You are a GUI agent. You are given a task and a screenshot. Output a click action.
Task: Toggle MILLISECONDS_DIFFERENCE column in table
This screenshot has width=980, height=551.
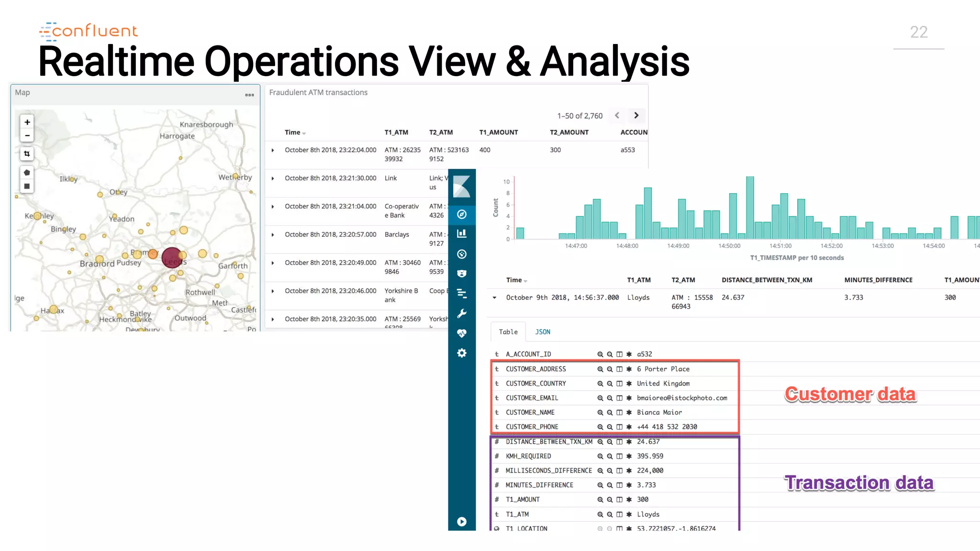click(619, 471)
